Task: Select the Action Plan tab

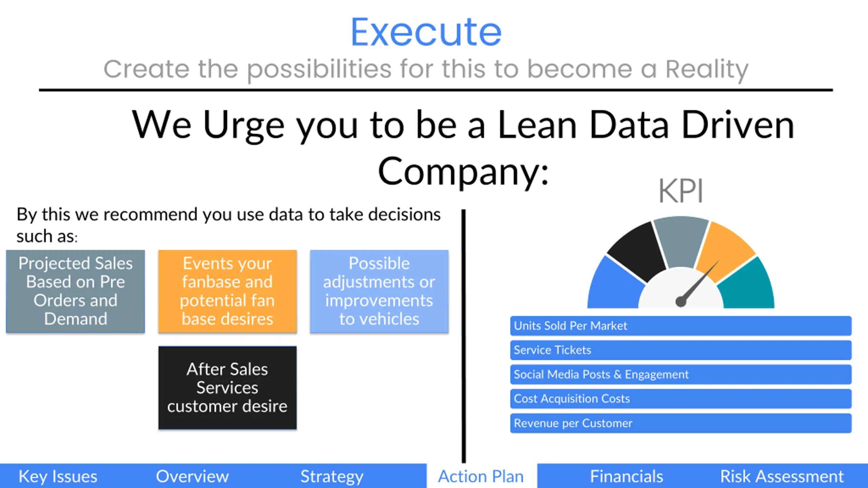Action: [x=481, y=476]
